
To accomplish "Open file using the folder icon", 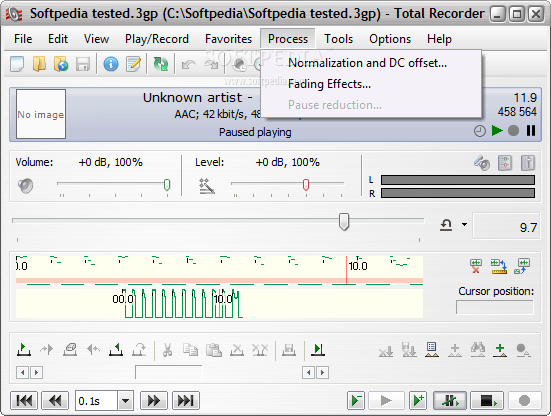I will click(x=39, y=64).
